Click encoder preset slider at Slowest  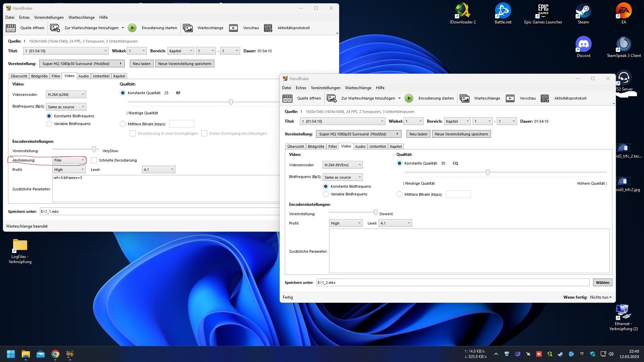pos(376,212)
